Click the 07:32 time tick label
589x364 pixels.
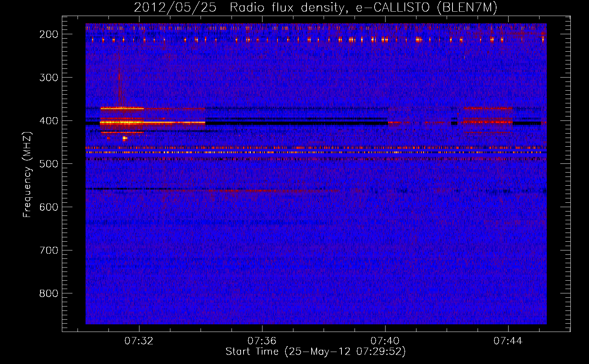tap(139, 341)
